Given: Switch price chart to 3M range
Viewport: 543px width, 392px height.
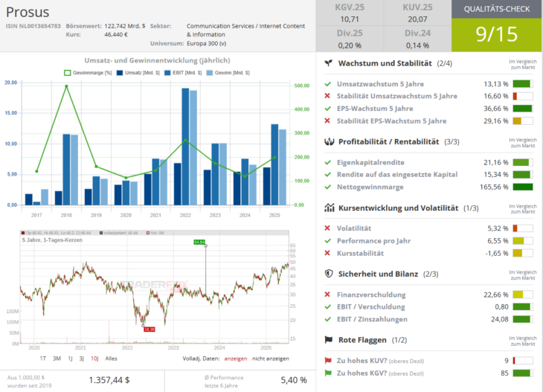Looking at the screenshot, I should click(57, 359).
